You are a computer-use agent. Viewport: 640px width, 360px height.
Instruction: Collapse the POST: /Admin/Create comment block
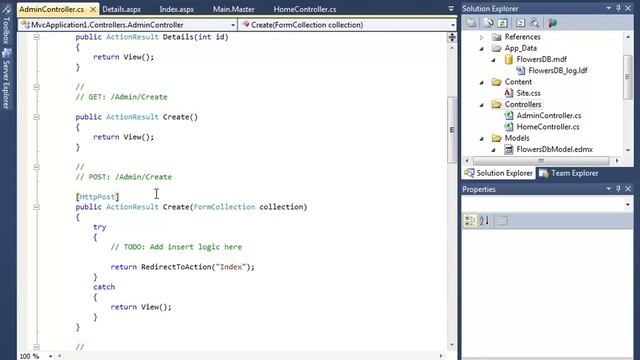36,167
